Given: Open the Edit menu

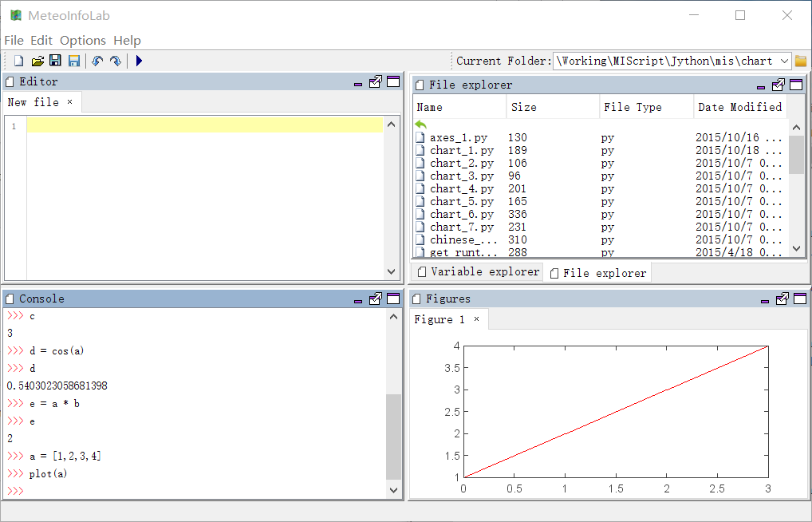Looking at the screenshot, I should pyautogui.click(x=41, y=40).
